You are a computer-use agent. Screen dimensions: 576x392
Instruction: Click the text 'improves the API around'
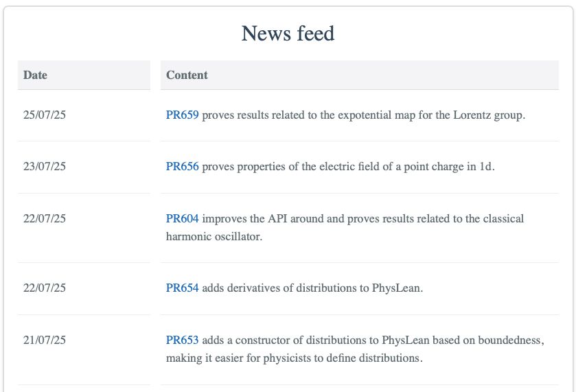click(263, 218)
